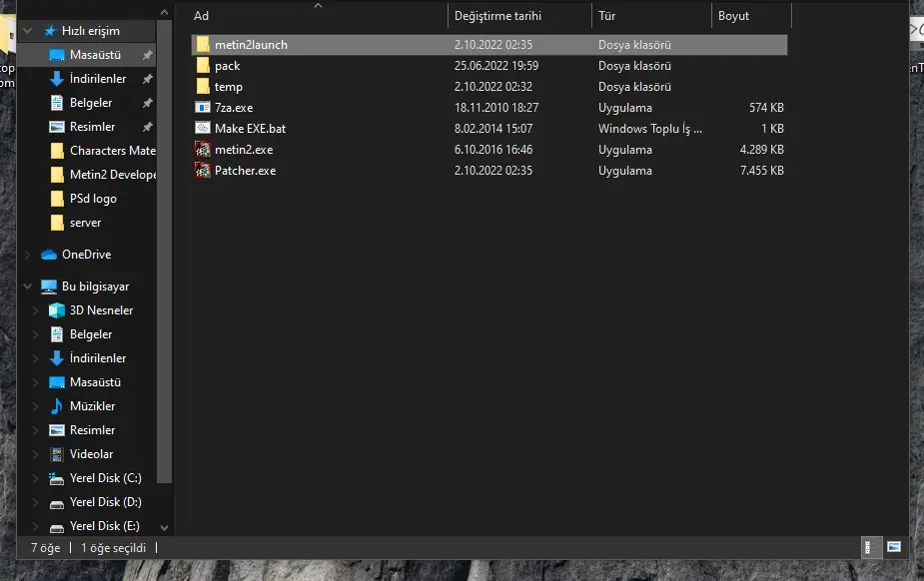Viewport: 924px width, 581px height.
Task: Click the Videolar film icon
Action: pyautogui.click(x=57, y=454)
